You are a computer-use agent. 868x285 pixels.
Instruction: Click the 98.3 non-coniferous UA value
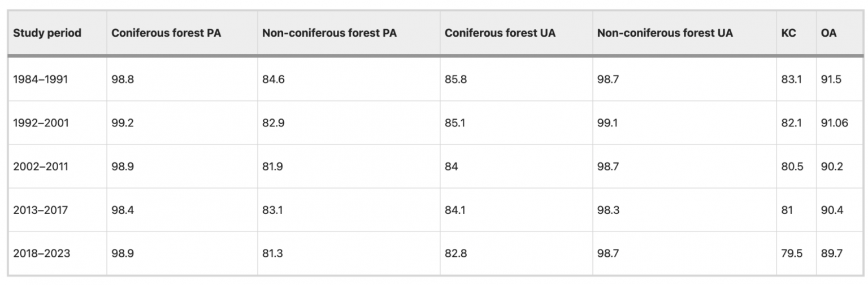[608, 210]
